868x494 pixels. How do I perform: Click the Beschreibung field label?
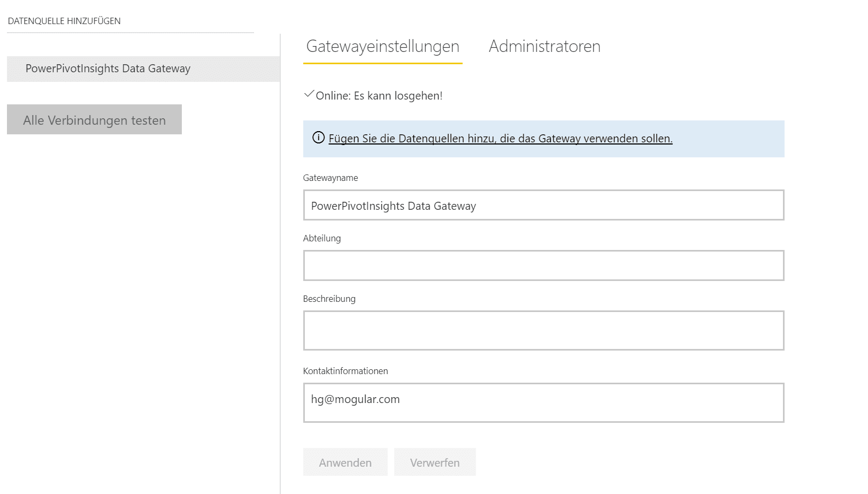pos(329,299)
